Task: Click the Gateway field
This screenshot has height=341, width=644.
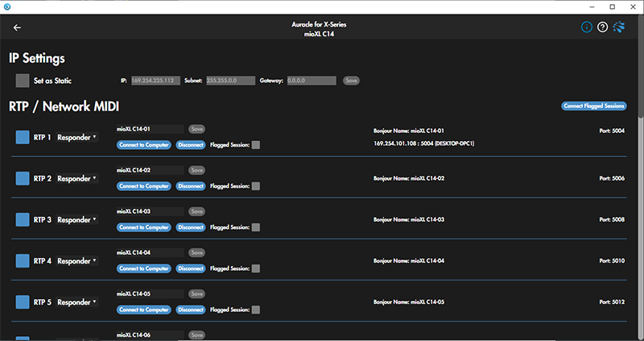Action: coord(312,81)
